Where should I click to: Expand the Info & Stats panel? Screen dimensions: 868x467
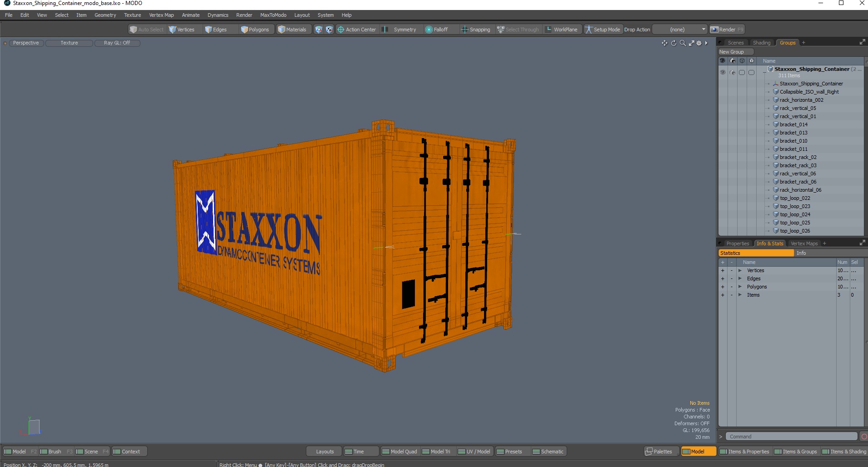(862, 243)
